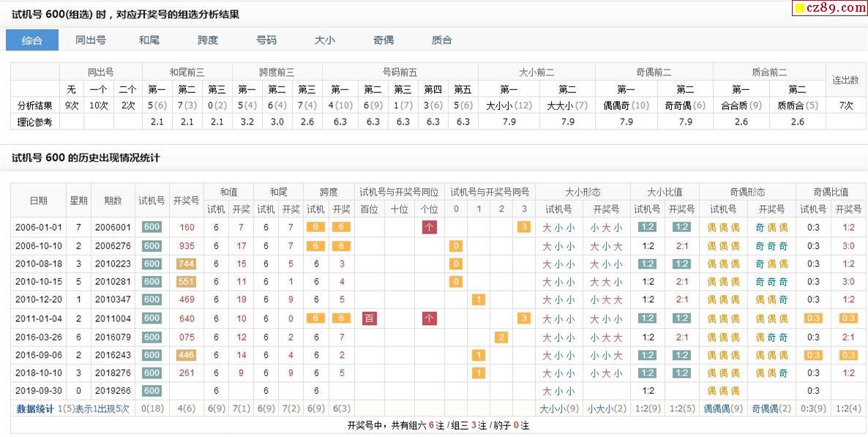Switch to the 综合 tab

click(x=32, y=40)
